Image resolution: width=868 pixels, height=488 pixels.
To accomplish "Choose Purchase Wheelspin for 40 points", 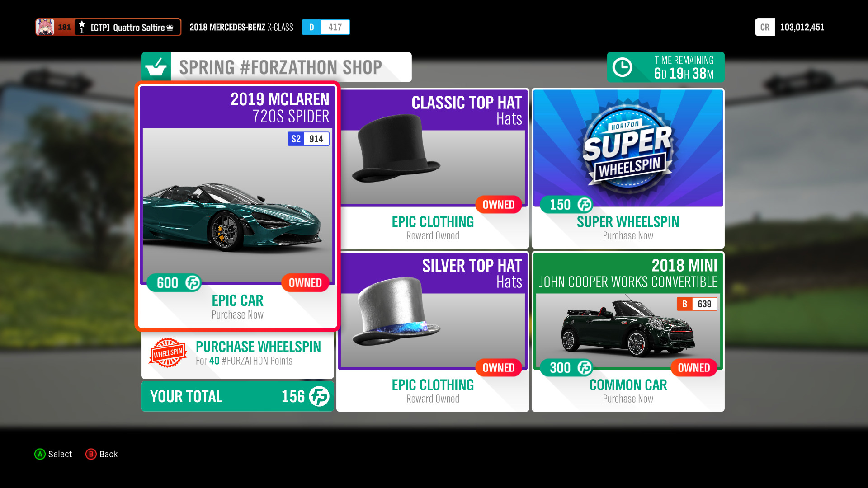I will pyautogui.click(x=237, y=353).
